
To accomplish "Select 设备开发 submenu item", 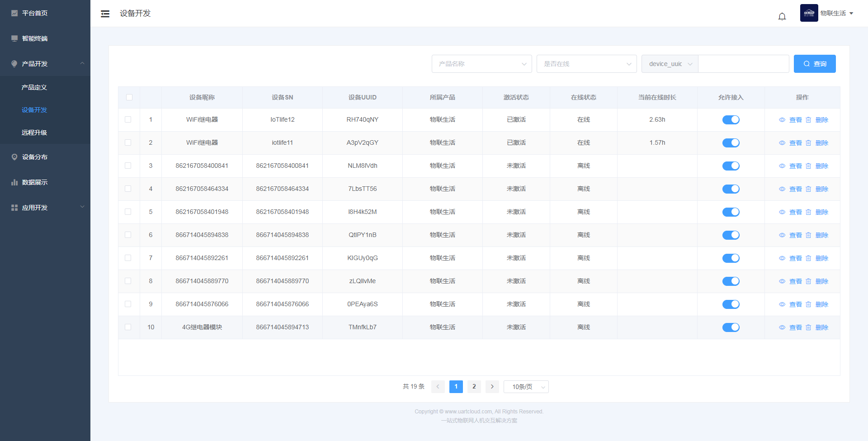I will click(x=45, y=110).
